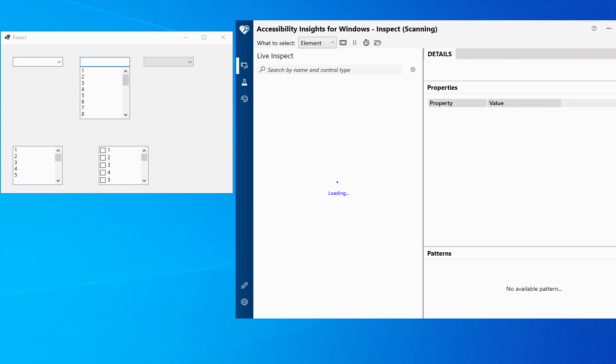The width and height of the screenshot is (616, 364).
Task: Start the timed scan using the timer icon
Action: click(366, 42)
